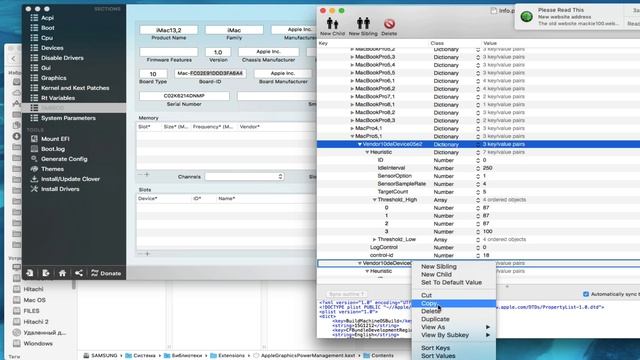Screen dimensions: 640x360
Task: Choose New Child in context menu
Action: tap(436, 274)
